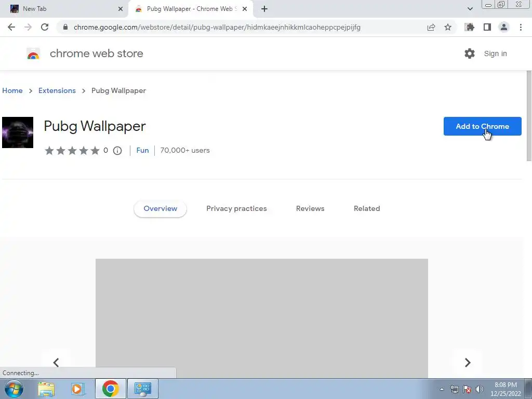Share this page via share icon
The image size is (532, 399).
(431, 27)
